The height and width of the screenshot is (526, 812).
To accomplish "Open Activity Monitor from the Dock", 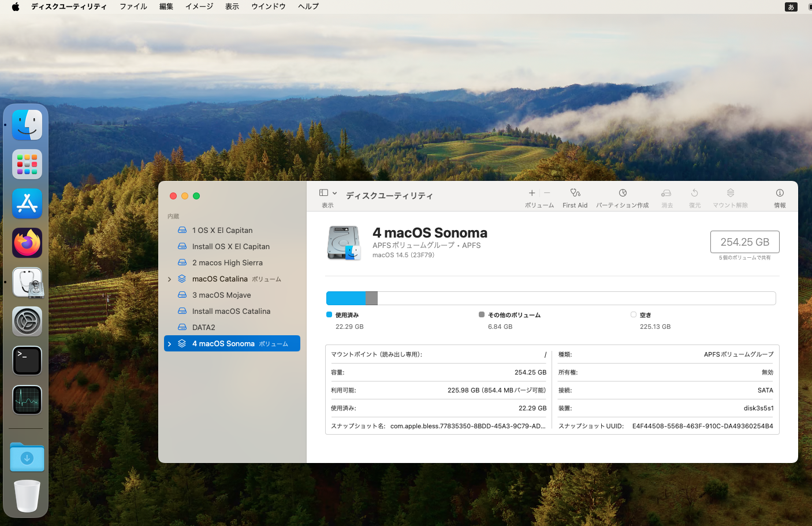I will pyautogui.click(x=27, y=400).
